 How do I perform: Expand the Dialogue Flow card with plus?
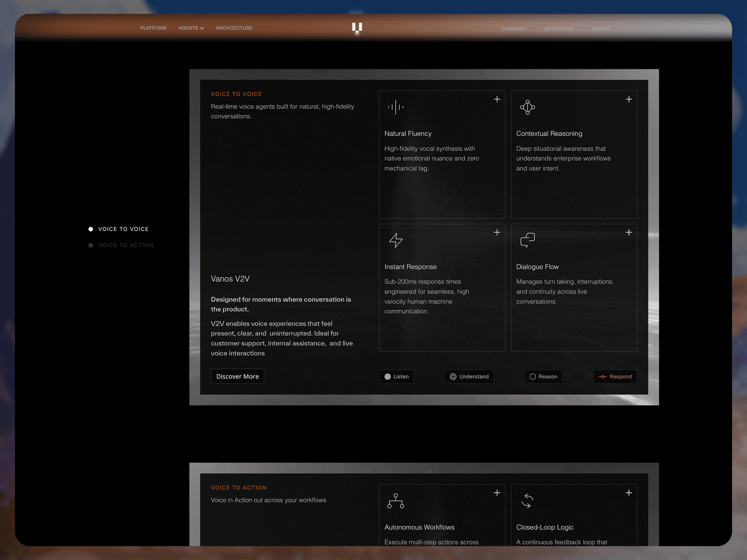click(629, 232)
